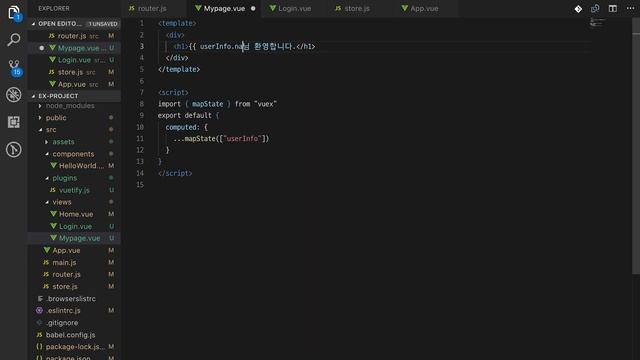Switch to the router.js tab
This screenshot has width=640, height=360.
click(x=153, y=9)
